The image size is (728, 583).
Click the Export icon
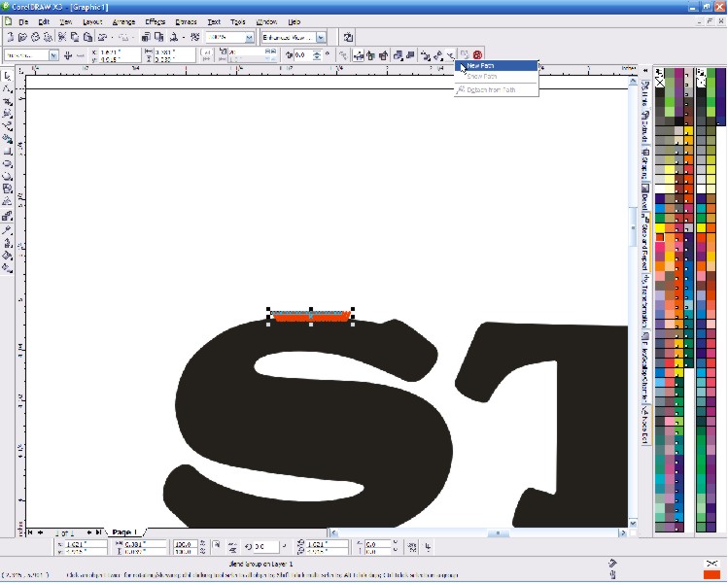pyautogui.click(x=158, y=37)
